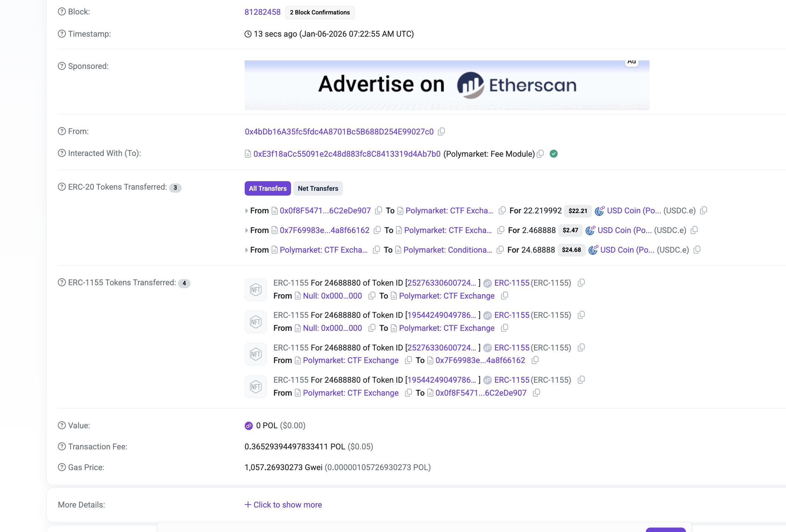Click the help icon beside Gas Price
Viewport: 786px width, 532px height.
[x=62, y=468]
